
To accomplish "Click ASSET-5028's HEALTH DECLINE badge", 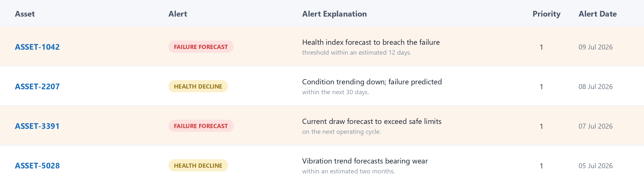I will point(198,165).
